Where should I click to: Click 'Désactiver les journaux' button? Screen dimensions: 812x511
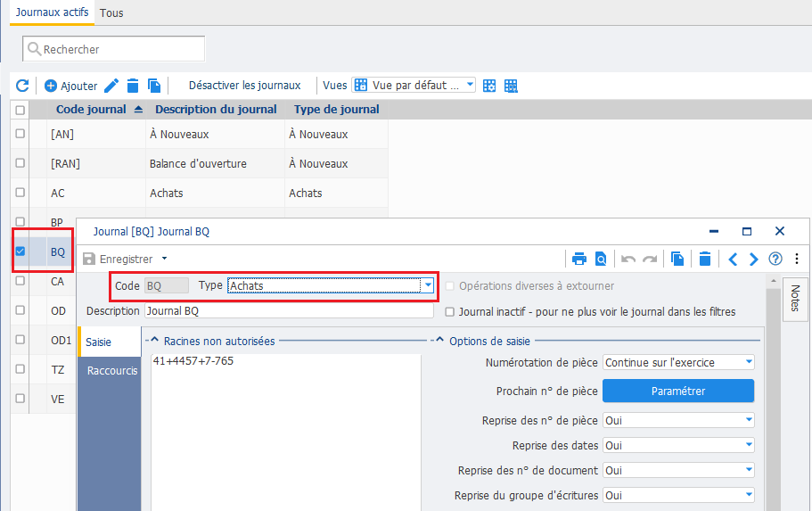click(244, 86)
